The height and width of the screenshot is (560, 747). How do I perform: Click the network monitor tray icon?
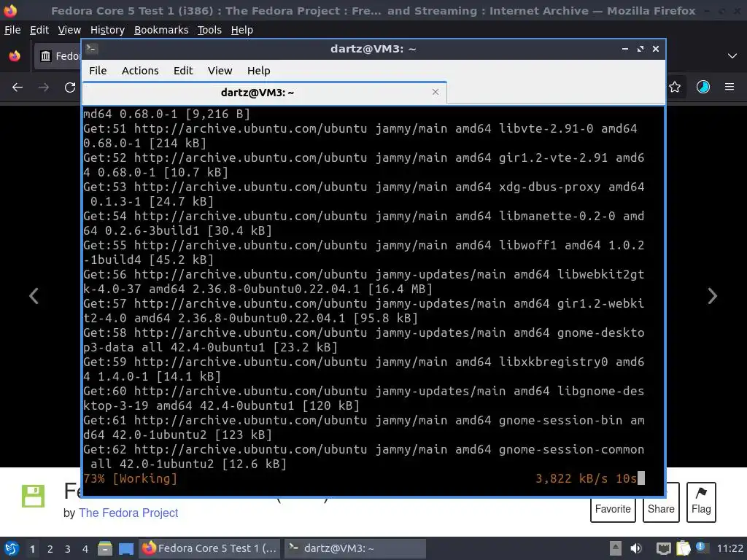pos(663,548)
